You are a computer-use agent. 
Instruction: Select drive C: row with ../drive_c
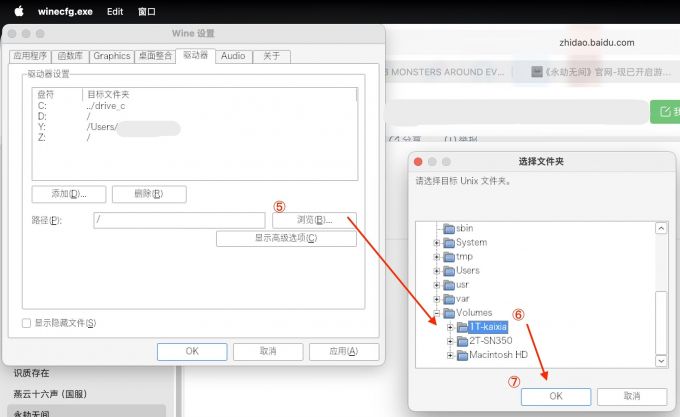pyautogui.click(x=194, y=106)
